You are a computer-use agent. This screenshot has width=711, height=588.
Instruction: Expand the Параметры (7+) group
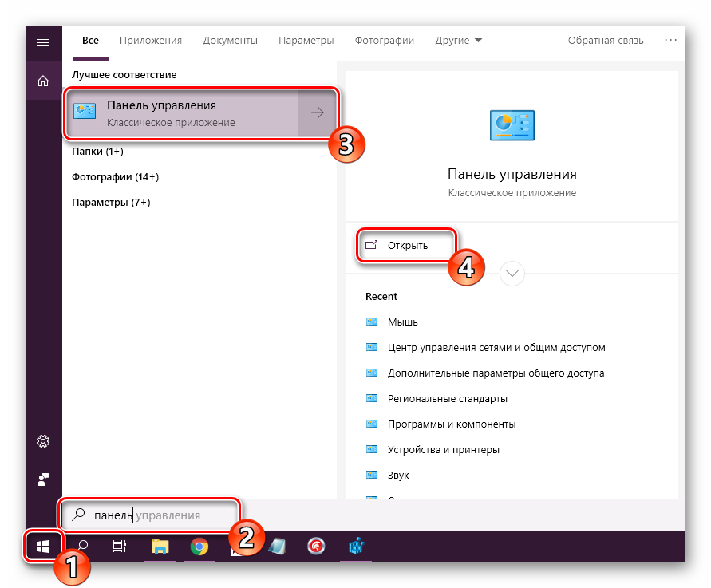click(x=111, y=202)
